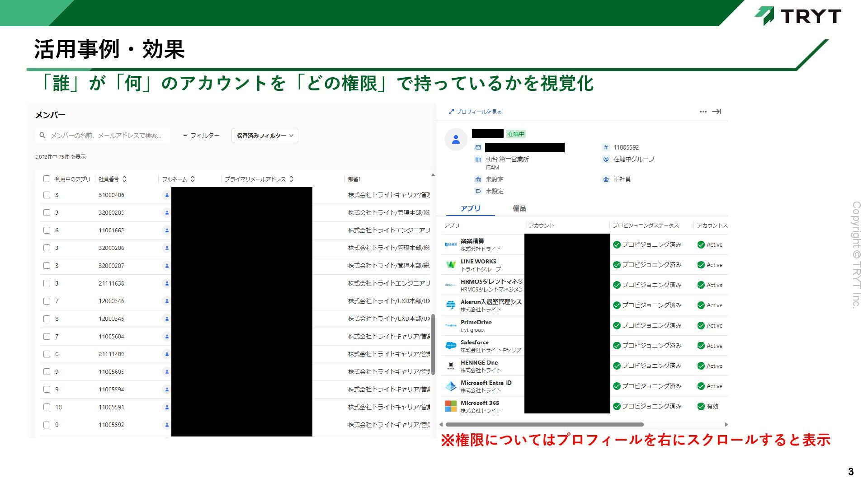
Task: Select checkbox for employee 11005592
Action: (47, 425)
